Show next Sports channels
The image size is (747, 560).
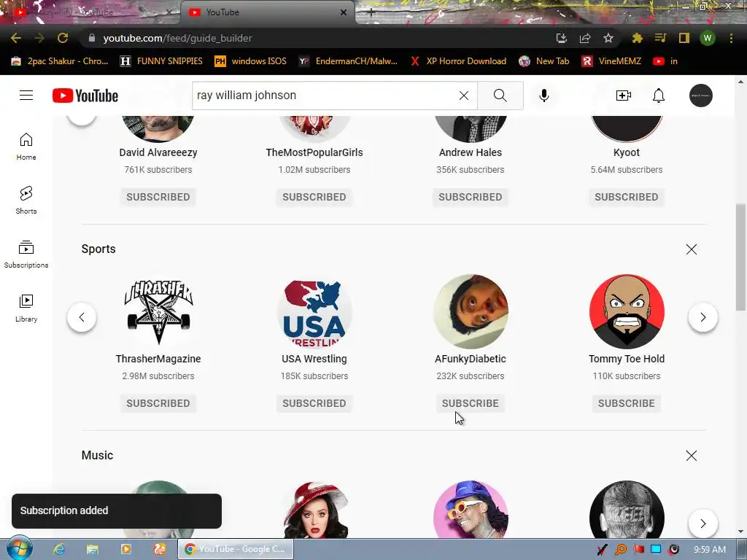pos(703,317)
